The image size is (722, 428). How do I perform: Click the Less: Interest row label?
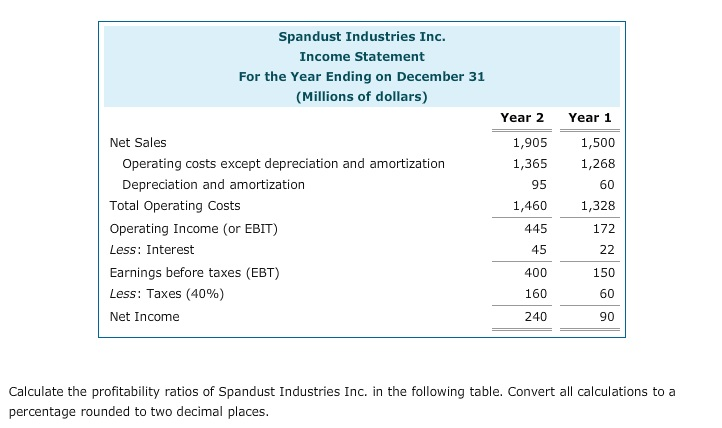(x=151, y=249)
